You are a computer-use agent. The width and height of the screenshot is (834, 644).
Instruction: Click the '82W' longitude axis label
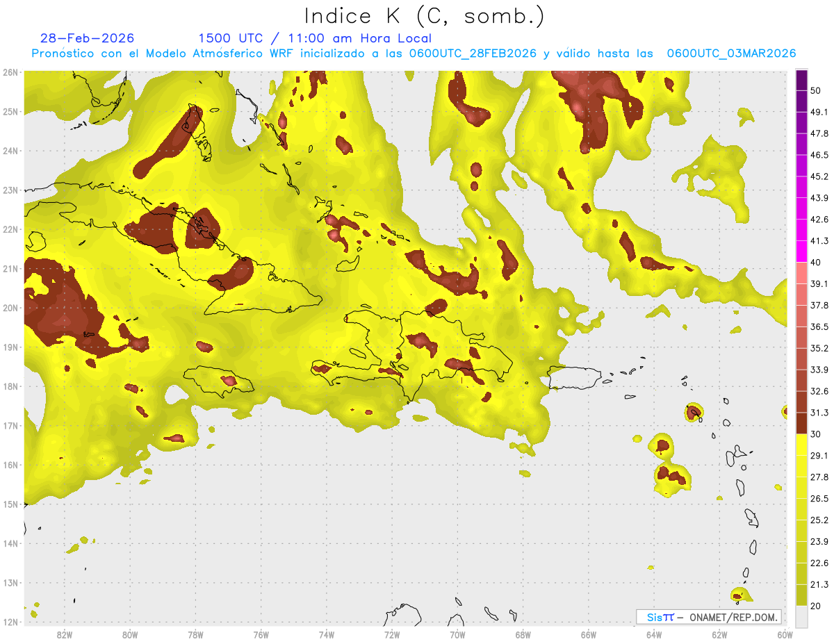65,635
